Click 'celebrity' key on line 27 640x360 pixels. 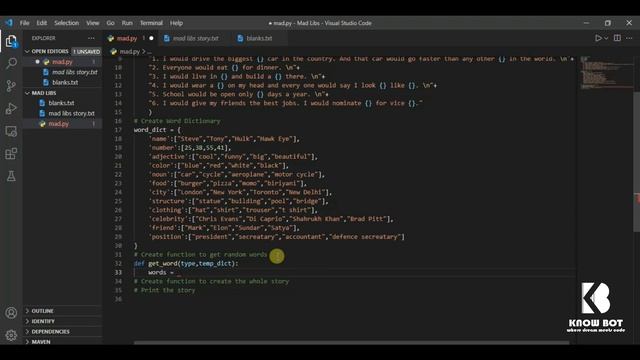point(167,219)
